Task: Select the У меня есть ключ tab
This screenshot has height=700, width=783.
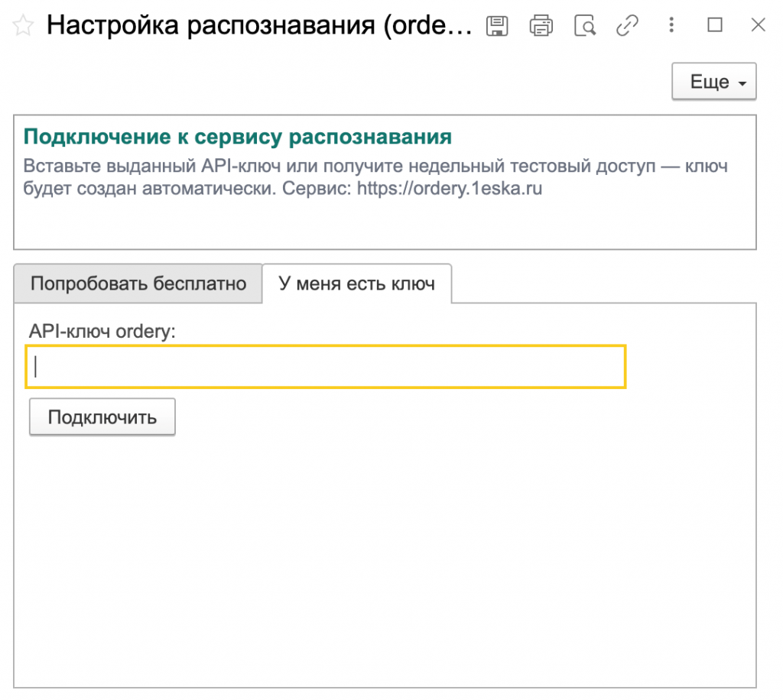Action: pyautogui.click(x=356, y=284)
